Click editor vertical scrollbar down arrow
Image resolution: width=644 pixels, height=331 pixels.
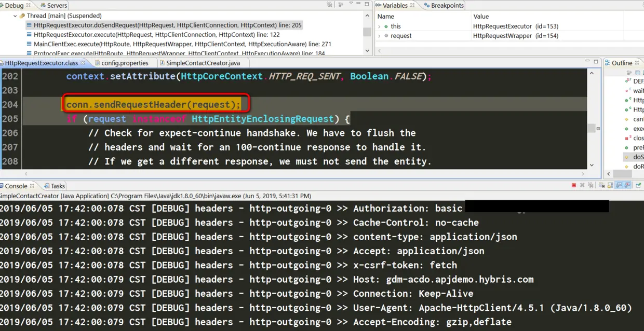click(x=592, y=165)
